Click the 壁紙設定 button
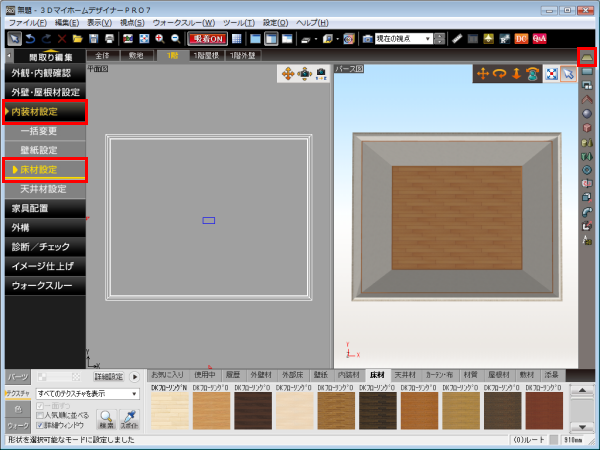Screen dimensions: 600x450 point(44,150)
